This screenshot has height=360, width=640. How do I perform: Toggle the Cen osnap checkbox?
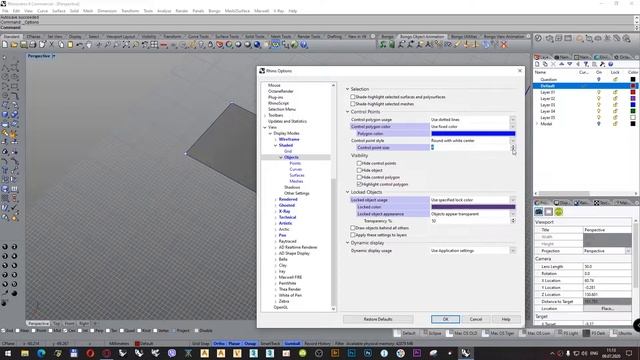(x=66, y=330)
